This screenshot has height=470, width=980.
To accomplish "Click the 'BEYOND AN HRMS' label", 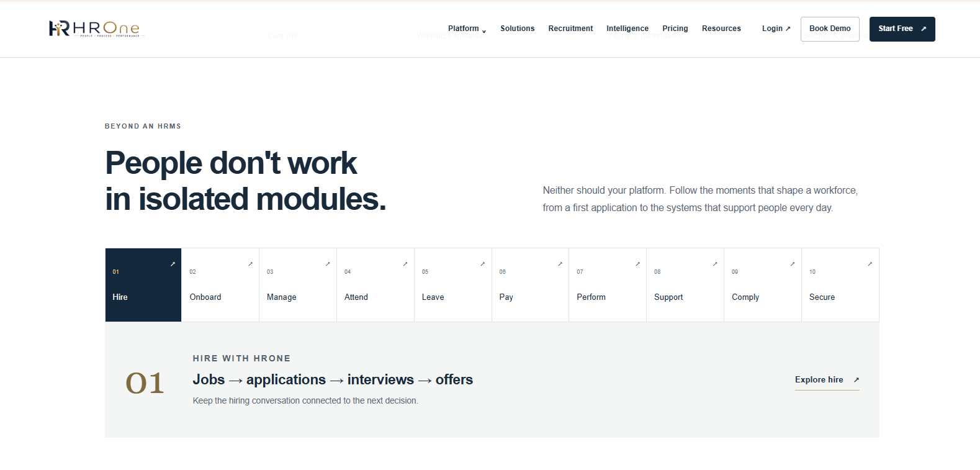I will point(143,126).
